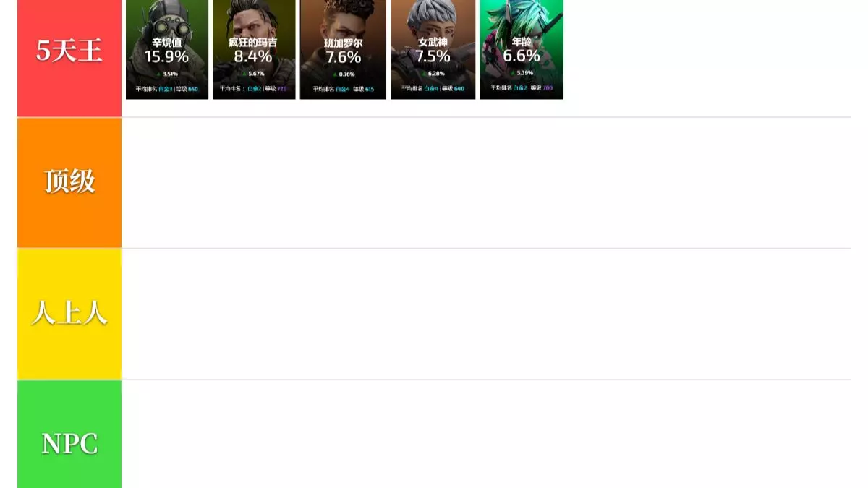Click the 15.9% pick rate text

167,57
